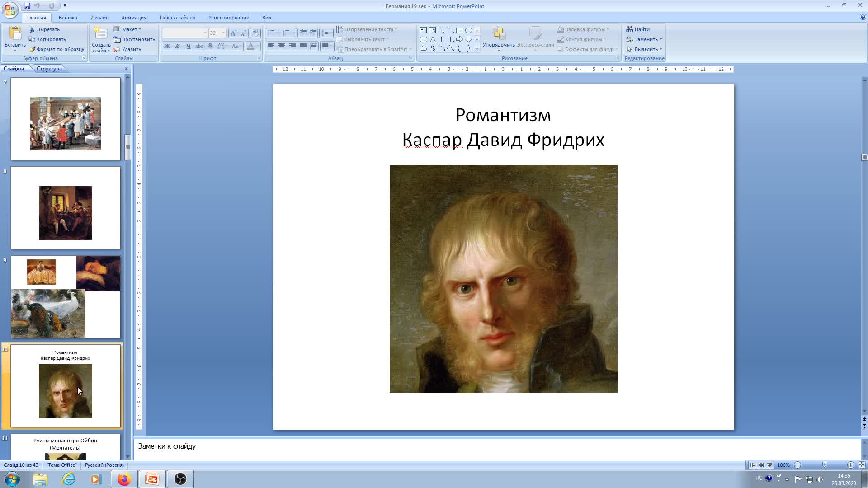Click Русский (Россия) language in status bar
868x488 pixels.
pyautogui.click(x=104, y=465)
